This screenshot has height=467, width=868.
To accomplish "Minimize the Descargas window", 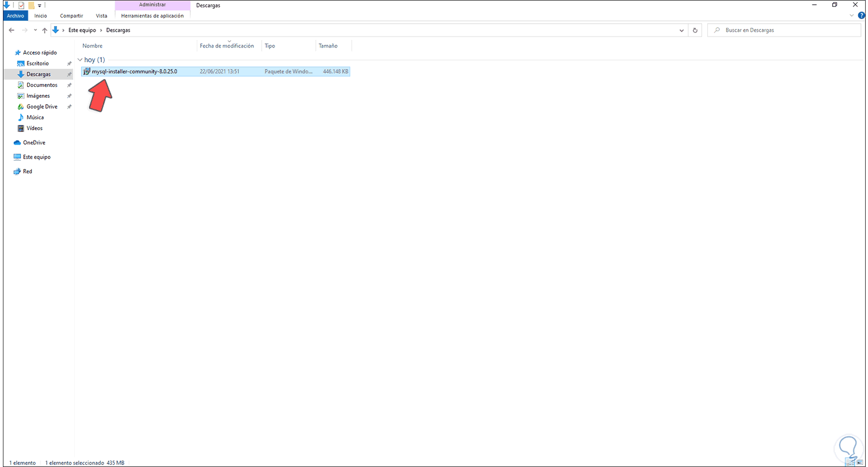I will click(x=814, y=5).
